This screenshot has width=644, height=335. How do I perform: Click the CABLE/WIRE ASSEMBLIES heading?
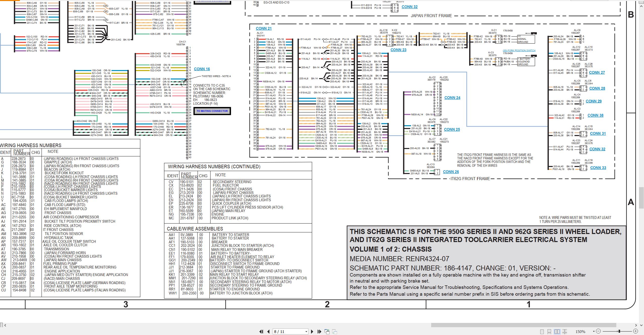(x=195, y=229)
